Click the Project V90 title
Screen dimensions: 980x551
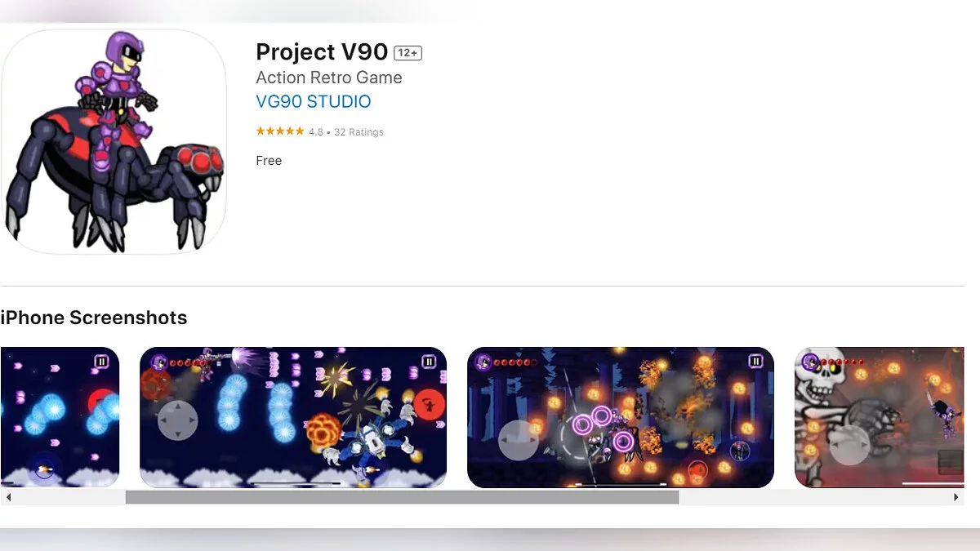pyautogui.click(x=322, y=52)
